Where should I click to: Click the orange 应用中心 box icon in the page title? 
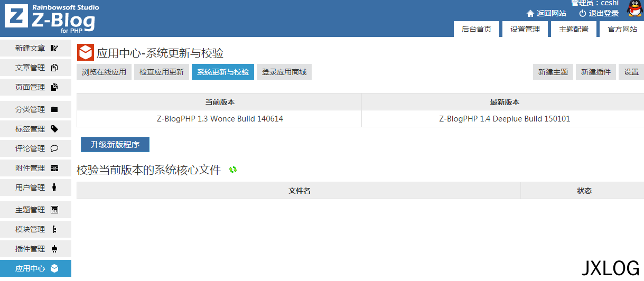[x=85, y=53]
